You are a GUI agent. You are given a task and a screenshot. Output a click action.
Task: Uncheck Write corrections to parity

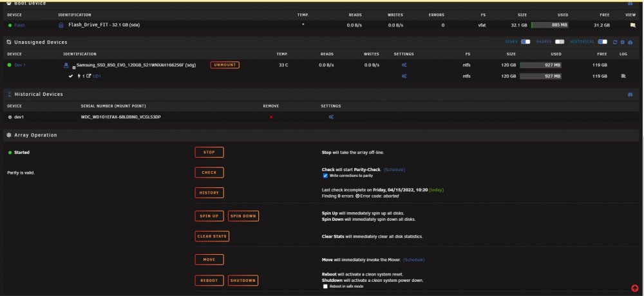[x=325, y=176]
